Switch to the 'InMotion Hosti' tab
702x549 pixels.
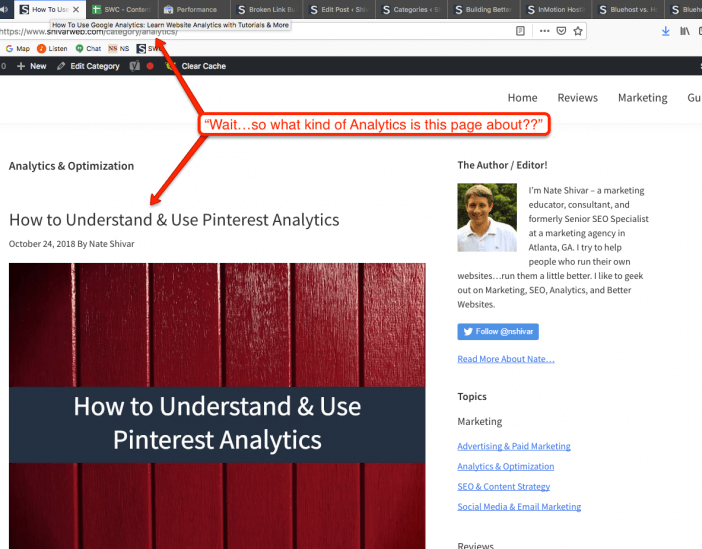556,9
